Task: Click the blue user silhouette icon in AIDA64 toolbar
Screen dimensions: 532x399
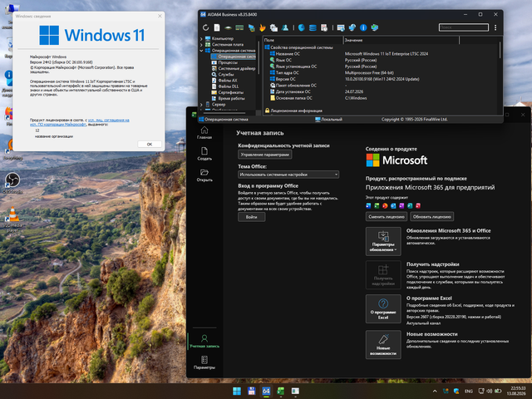Action: coord(285,27)
